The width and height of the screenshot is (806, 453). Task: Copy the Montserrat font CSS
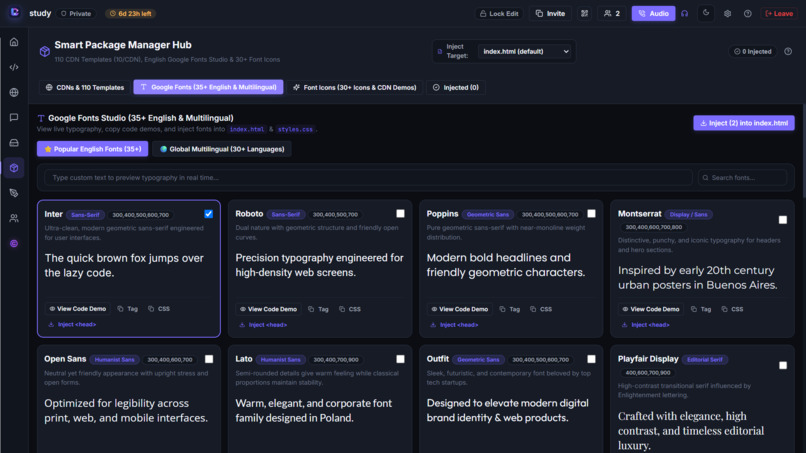pyautogui.click(x=732, y=309)
